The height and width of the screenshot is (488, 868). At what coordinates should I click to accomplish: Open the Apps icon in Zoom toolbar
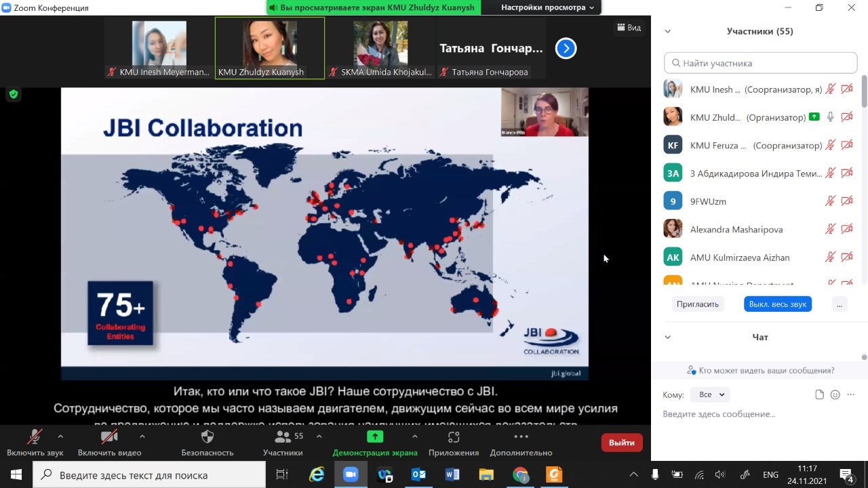pyautogui.click(x=454, y=437)
